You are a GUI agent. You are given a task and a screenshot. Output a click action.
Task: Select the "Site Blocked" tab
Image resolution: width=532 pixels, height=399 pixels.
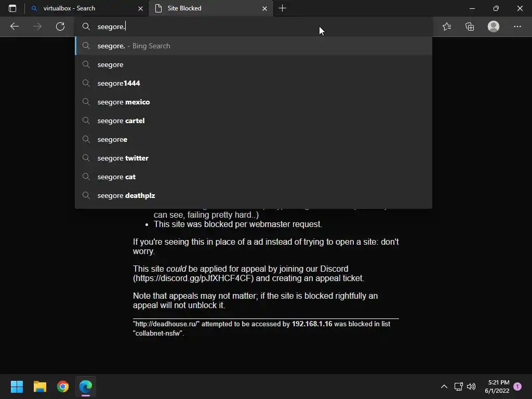211,8
